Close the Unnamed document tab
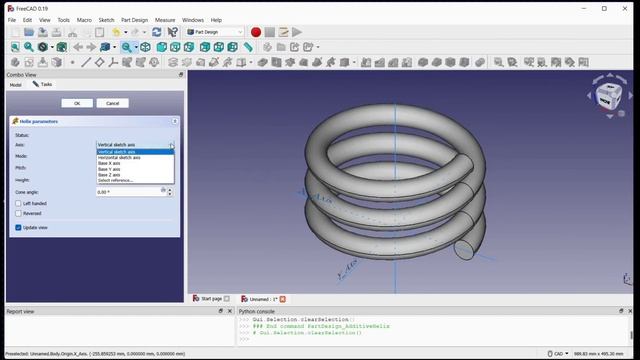 coord(282,299)
